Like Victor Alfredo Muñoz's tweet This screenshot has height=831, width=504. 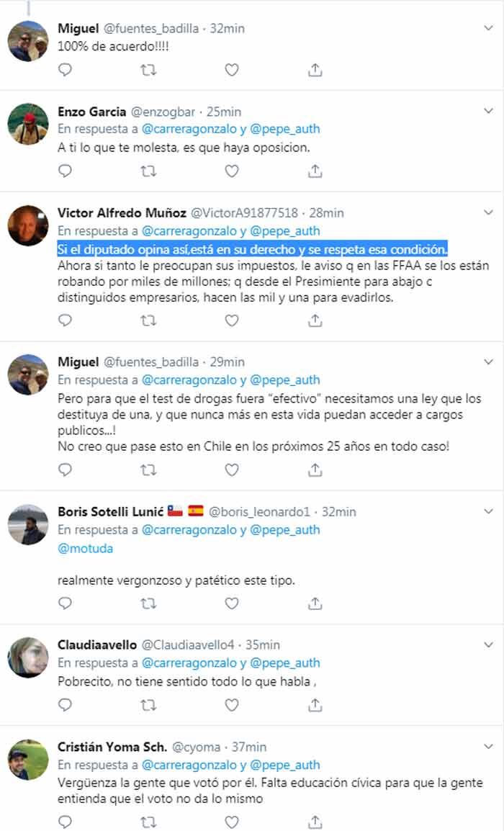231,320
